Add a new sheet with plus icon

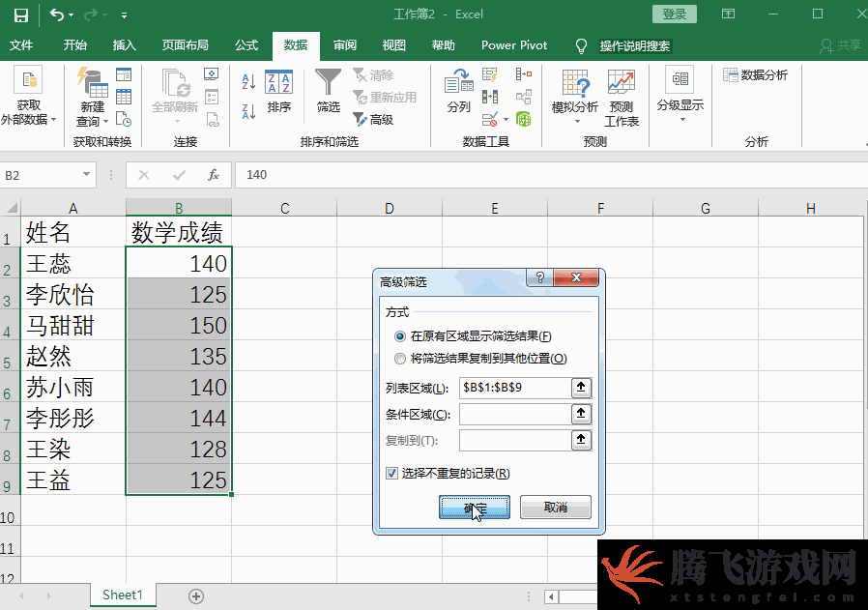click(x=196, y=596)
